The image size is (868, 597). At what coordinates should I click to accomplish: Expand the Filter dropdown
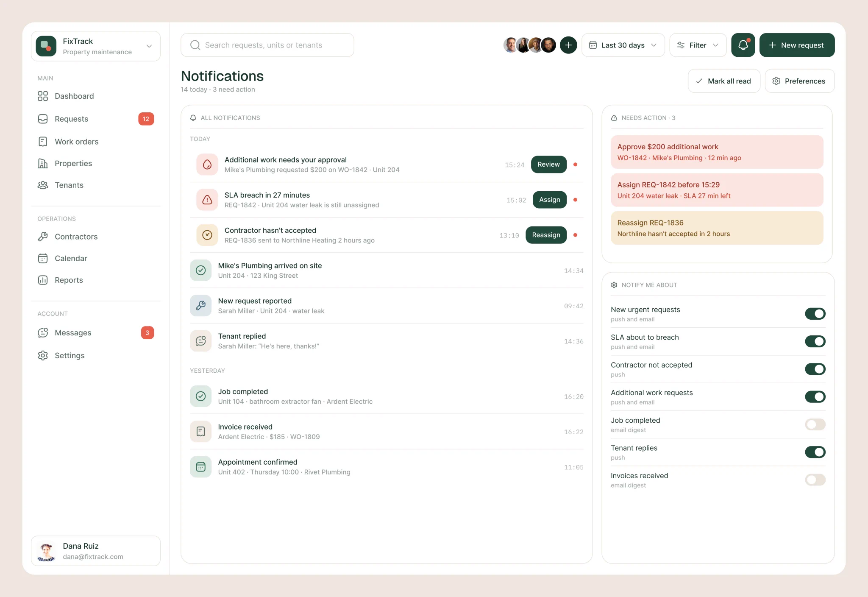point(698,45)
